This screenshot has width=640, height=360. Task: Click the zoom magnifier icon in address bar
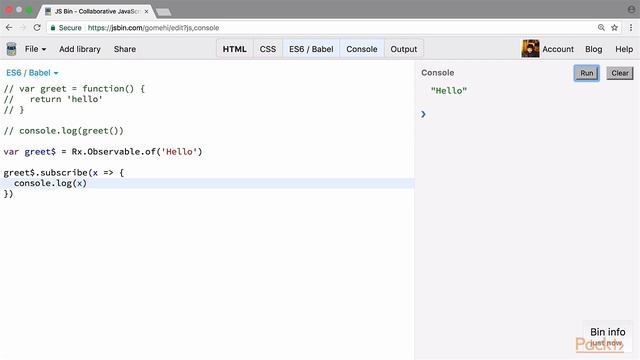pos(601,28)
